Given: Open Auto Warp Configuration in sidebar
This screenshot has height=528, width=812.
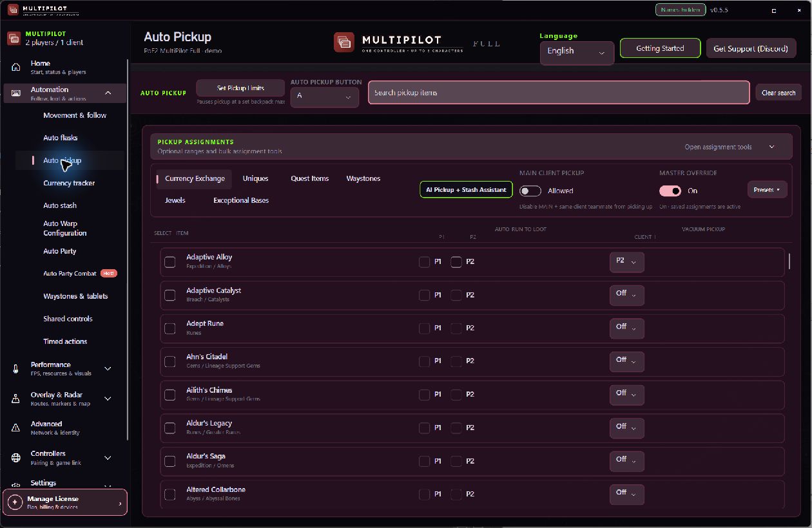Looking at the screenshot, I should coord(64,229).
